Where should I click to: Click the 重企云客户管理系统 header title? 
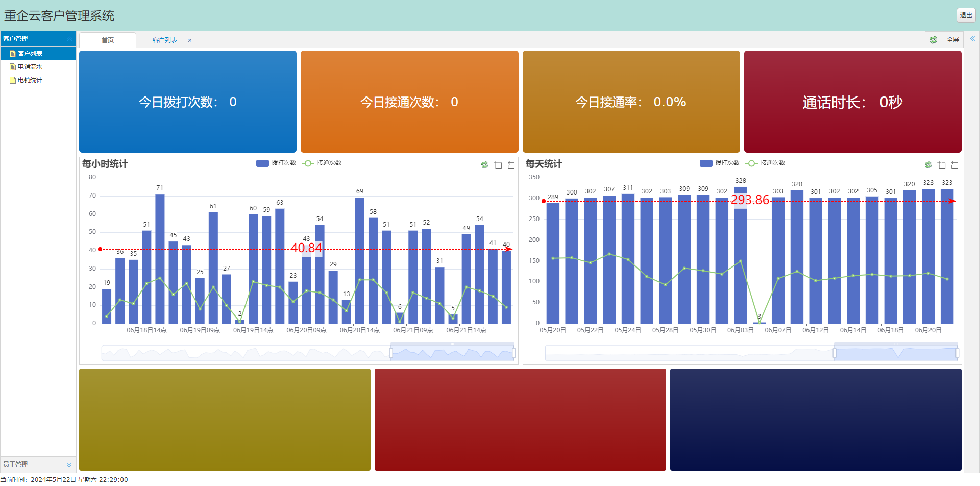[x=59, y=16]
